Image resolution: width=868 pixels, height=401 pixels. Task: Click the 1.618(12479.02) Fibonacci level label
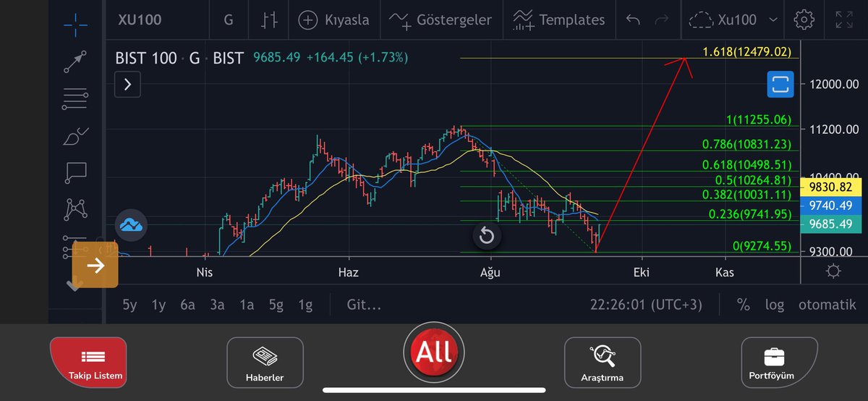[x=746, y=51]
